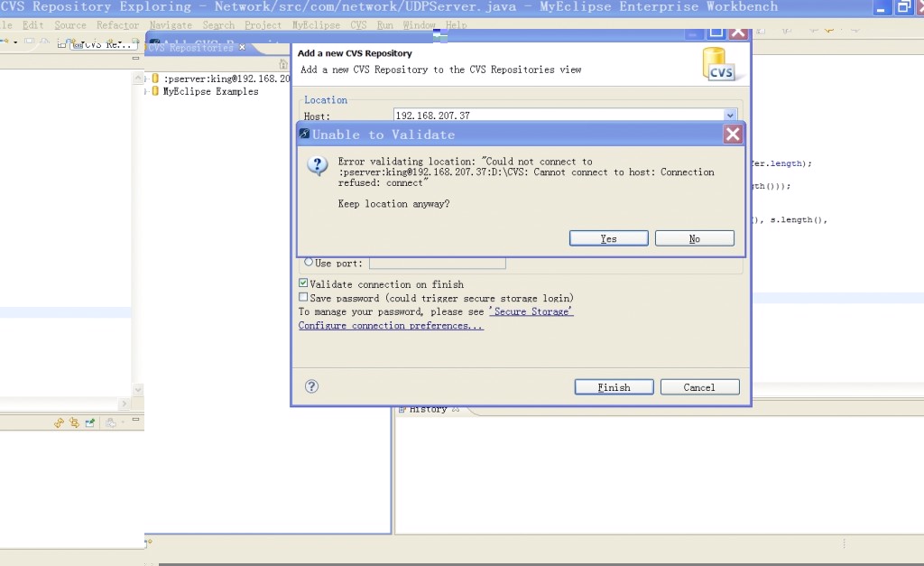Expand the :pserver:king@192.168 repository node
The width and height of the screenshot is (924, 566).
147,79
